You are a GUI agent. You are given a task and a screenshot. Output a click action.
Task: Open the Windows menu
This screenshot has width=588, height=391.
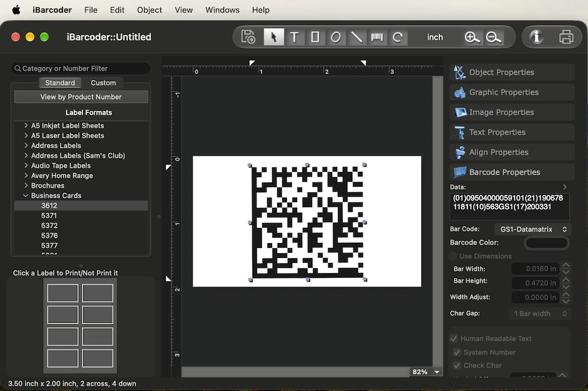point(222,10)
